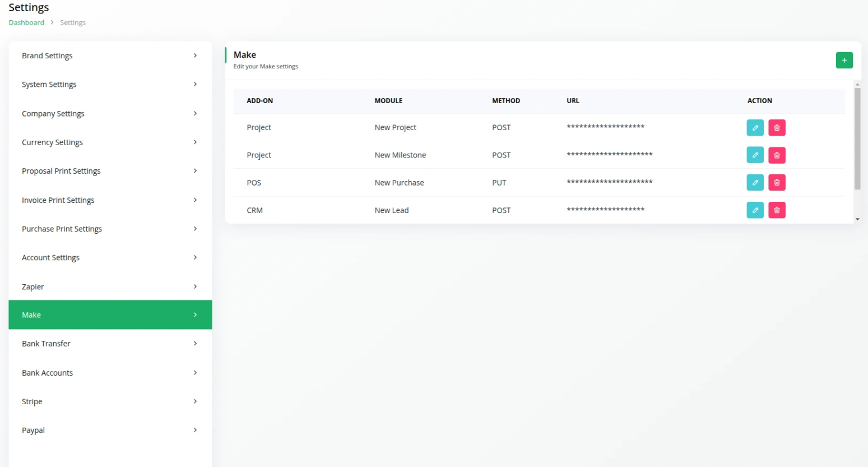Open Company Settings section
Viewport: 868px width, 467px height.
tap(110, 113)
